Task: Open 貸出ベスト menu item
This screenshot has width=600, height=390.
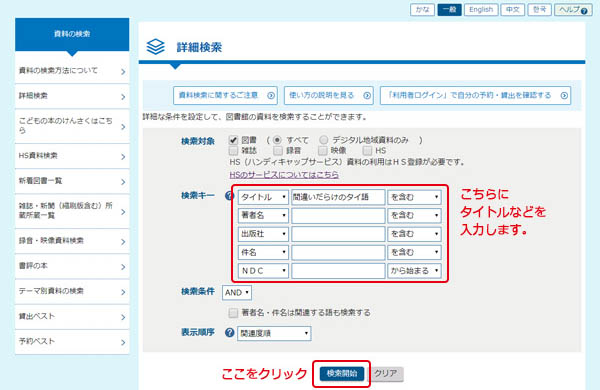Action: tap(72, 317)
